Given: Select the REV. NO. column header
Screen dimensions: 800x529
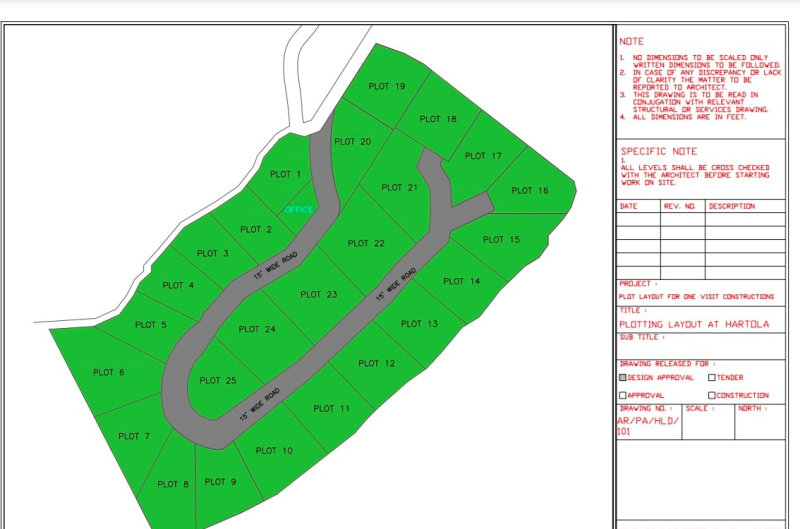Looking at the screenshot, I should (x=679, y=206).
